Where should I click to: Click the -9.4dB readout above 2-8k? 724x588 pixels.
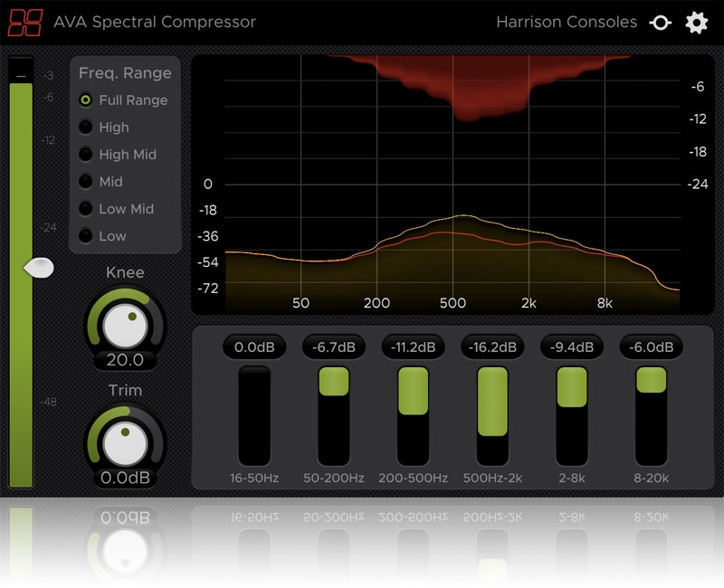[x=572, y=346]
